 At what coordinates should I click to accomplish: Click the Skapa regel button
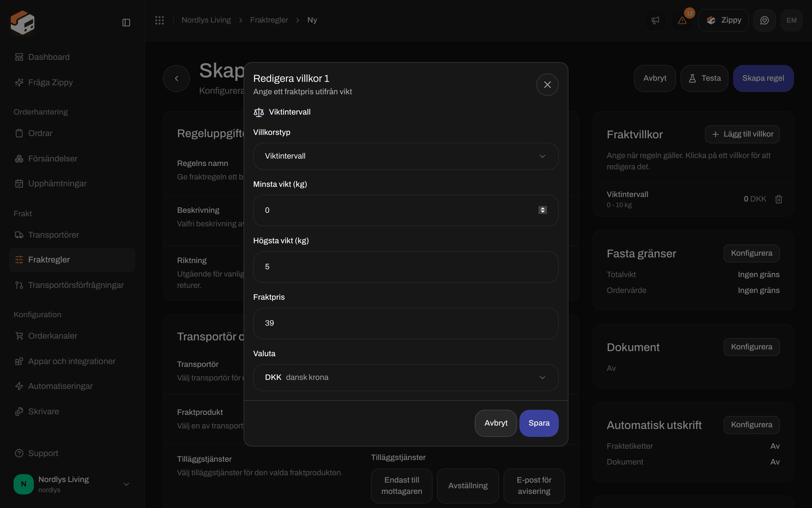point(763,78)
